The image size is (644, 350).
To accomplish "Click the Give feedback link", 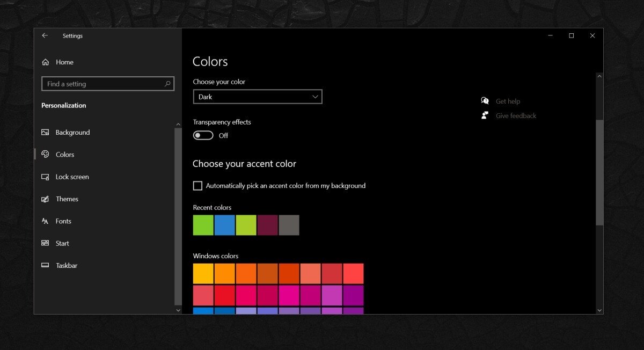I will tap(516, 116).
